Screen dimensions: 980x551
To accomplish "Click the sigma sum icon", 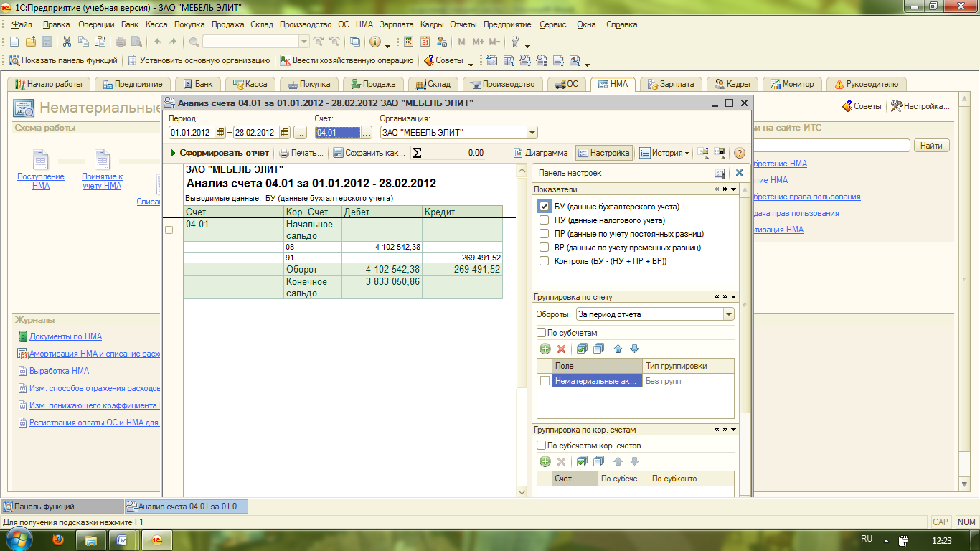I will coord(417,153).
